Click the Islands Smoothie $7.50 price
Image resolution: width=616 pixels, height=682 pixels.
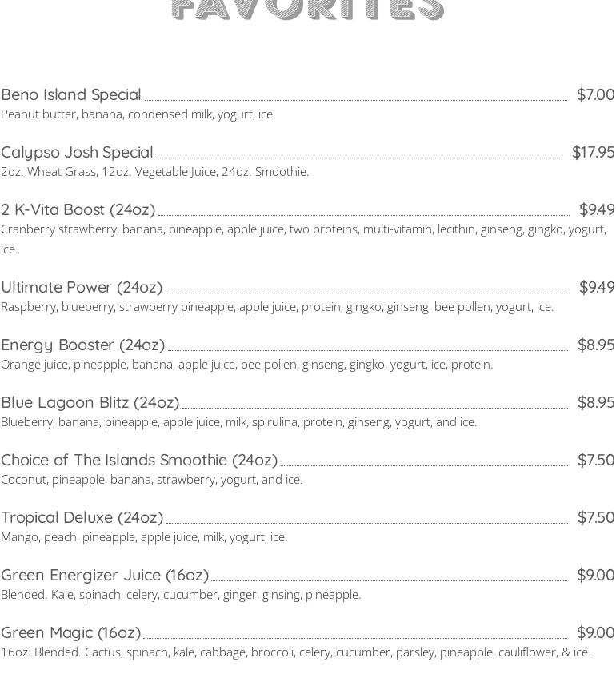coord(595,460)
